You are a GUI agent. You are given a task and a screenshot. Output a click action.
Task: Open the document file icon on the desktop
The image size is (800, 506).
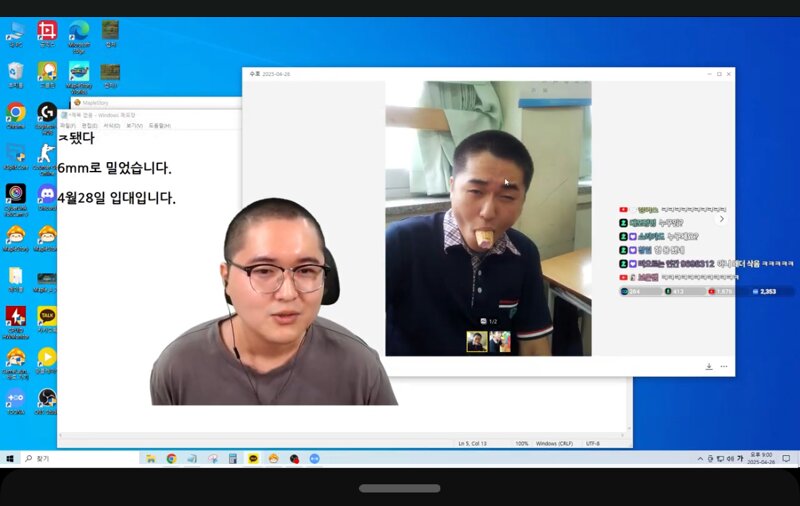pyautogui.click(x=16, y=279)
